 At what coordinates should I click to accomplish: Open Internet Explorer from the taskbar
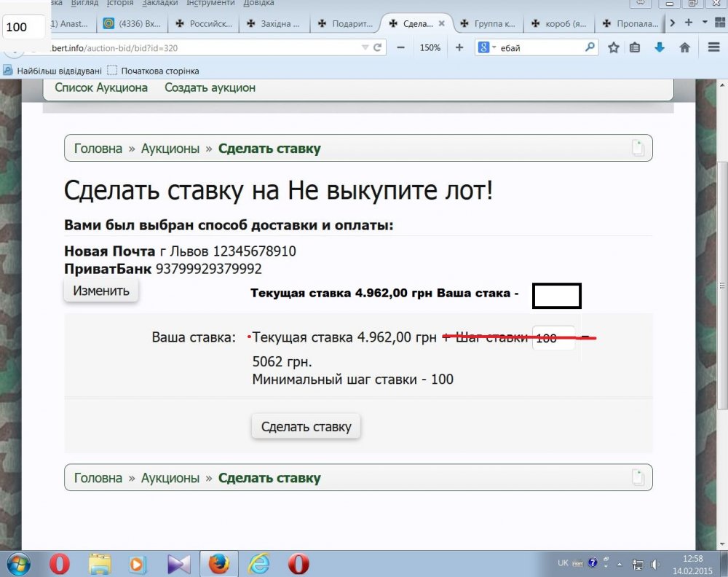pos(259,563)
